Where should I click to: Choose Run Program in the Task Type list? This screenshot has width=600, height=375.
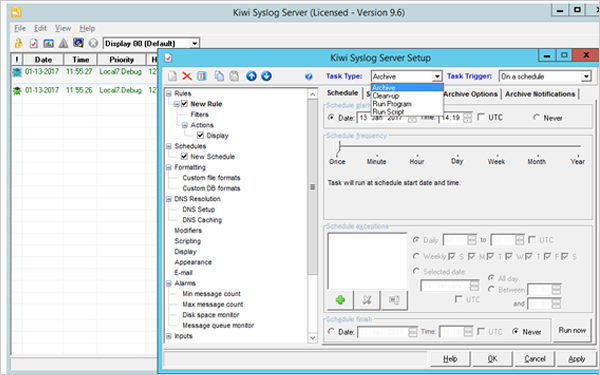pos(407,104)
